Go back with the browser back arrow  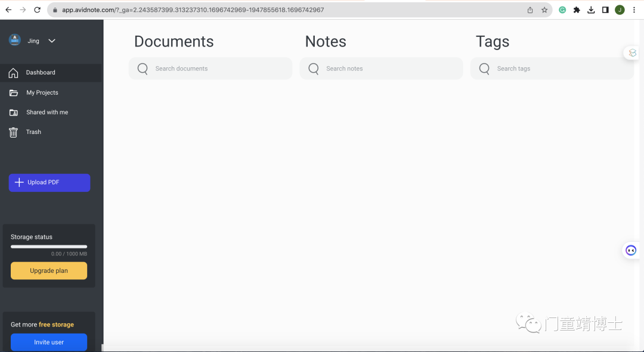[8, 10]
